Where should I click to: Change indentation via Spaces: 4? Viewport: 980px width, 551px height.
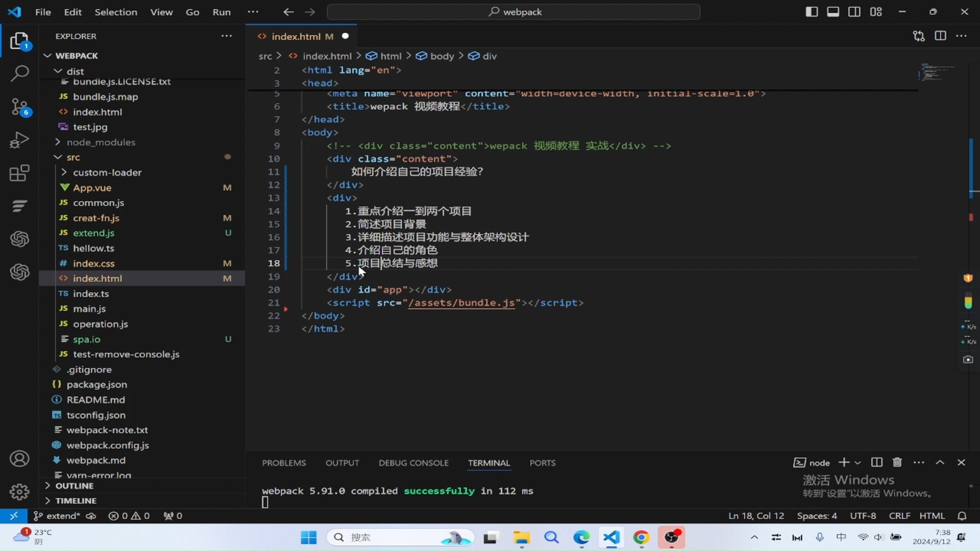coord(817,516)
